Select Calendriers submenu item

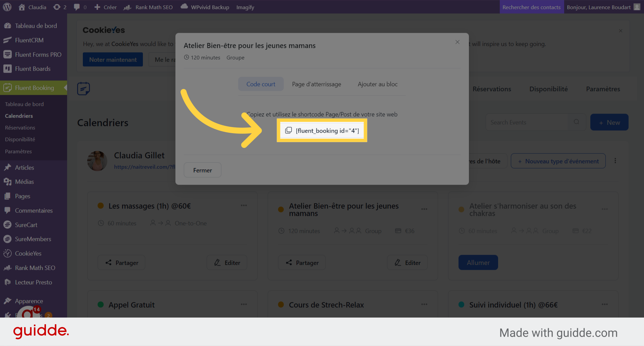point(19,116)
